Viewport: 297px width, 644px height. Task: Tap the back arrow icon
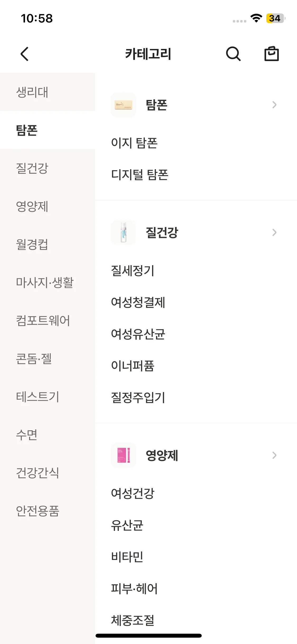pyautogui.click(x=25, y=54)
